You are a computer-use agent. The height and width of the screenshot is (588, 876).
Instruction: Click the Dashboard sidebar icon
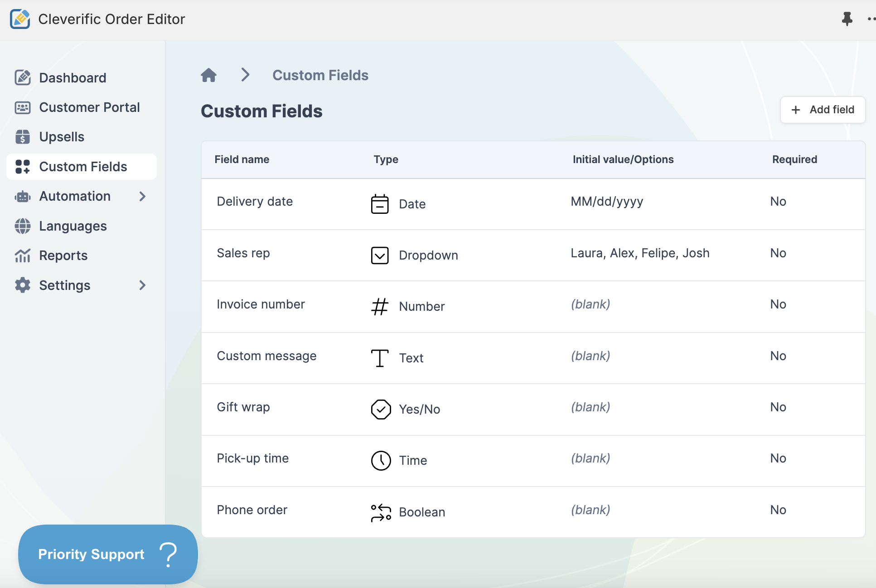coord(23,77)
